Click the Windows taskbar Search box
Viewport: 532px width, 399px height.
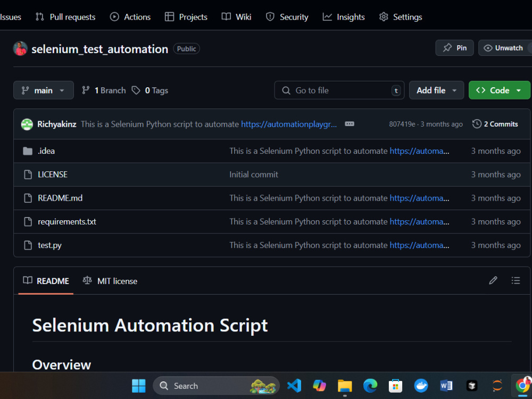[216, 386]
